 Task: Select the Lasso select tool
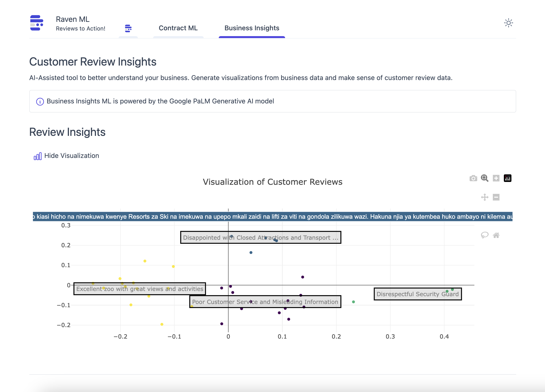[484, 235]
